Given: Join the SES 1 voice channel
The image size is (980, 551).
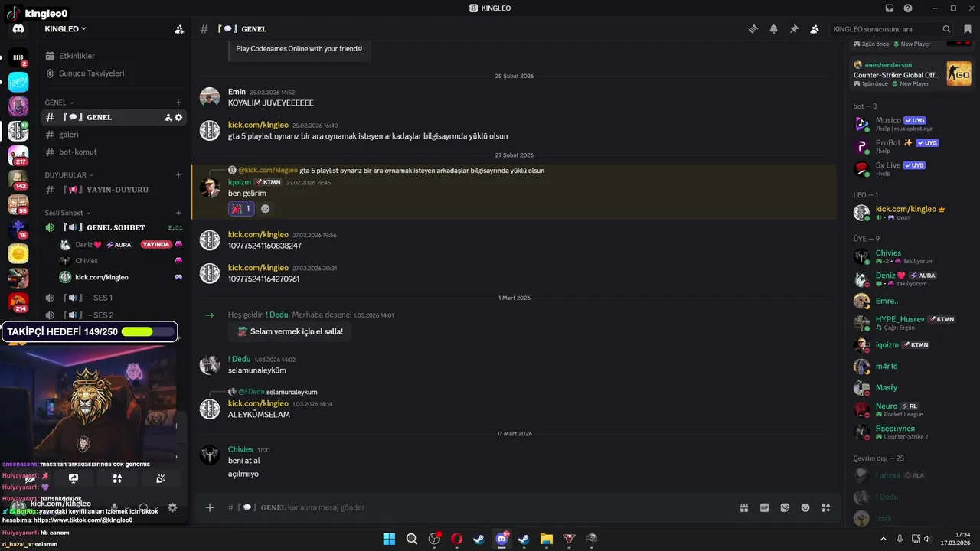Looking at the screenshot, I should [113, 298].
